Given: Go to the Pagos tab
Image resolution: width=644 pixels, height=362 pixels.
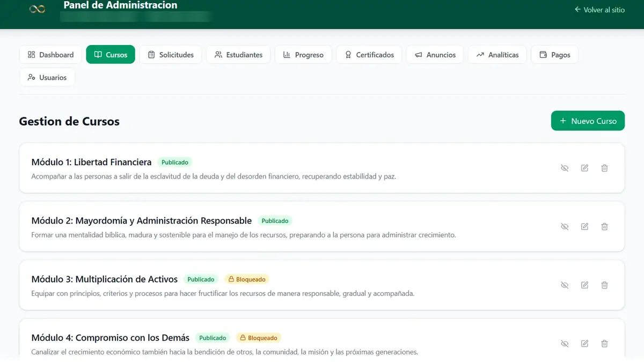Looking at the screenshot, I should 554,55.
